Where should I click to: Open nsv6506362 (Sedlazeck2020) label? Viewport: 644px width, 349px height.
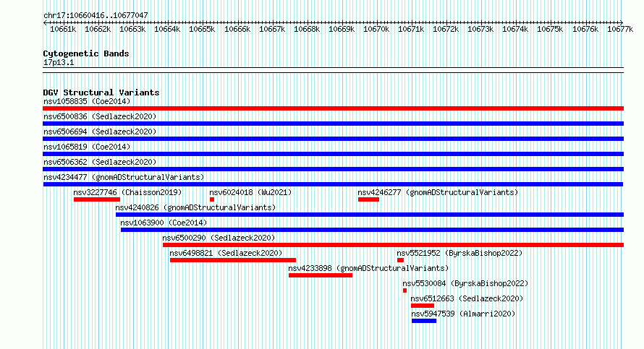[x=100, y=162]
